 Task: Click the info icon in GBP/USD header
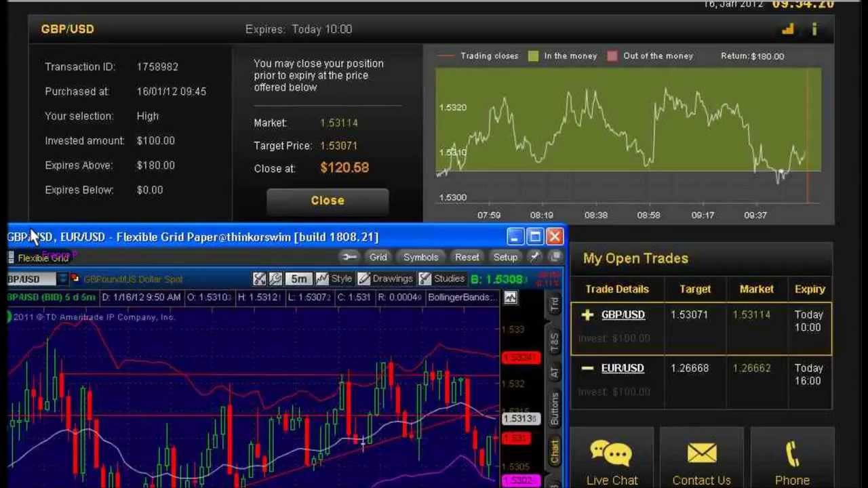[814, 29]
